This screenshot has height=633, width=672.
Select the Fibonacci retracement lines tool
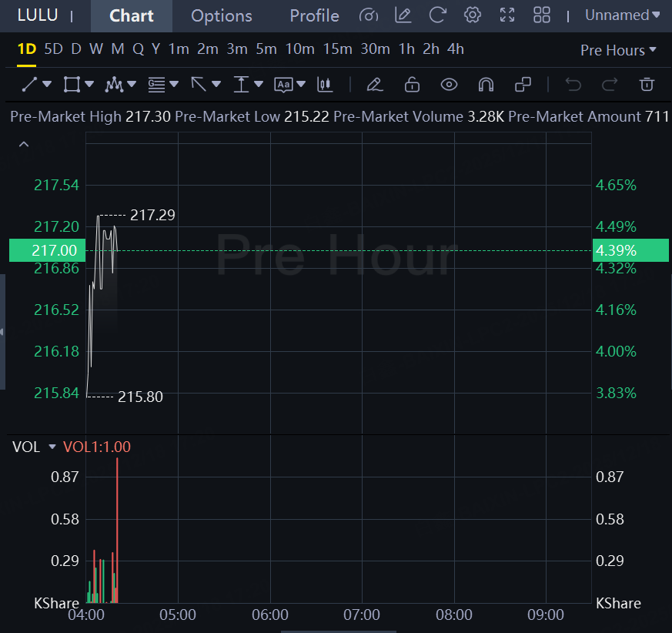click(156, 84)
